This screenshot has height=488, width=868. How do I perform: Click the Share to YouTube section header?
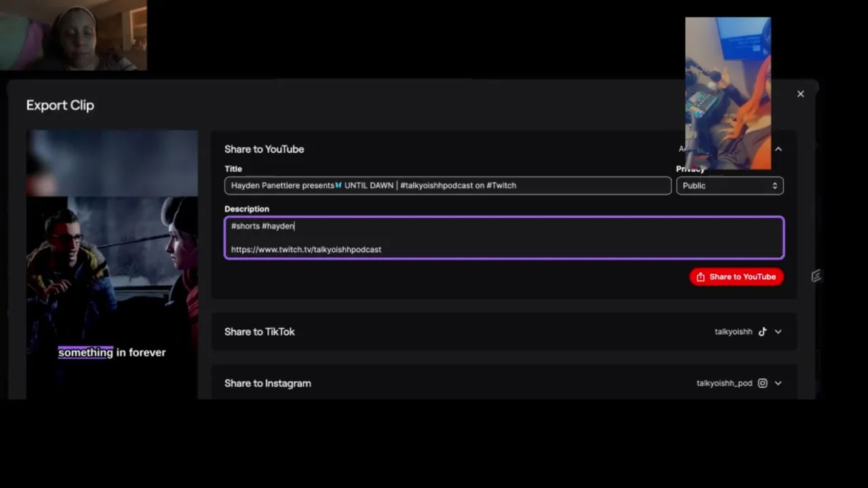click(264, 149)
